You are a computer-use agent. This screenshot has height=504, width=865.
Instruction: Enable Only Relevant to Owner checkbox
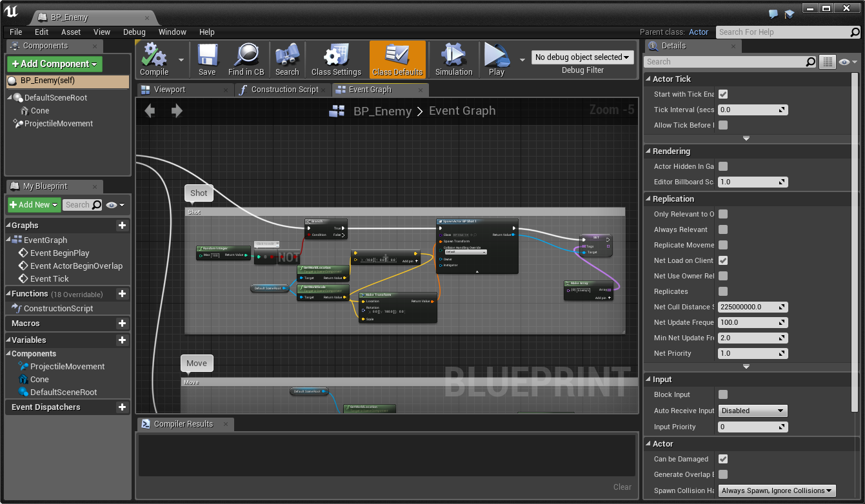coord(723,214)
